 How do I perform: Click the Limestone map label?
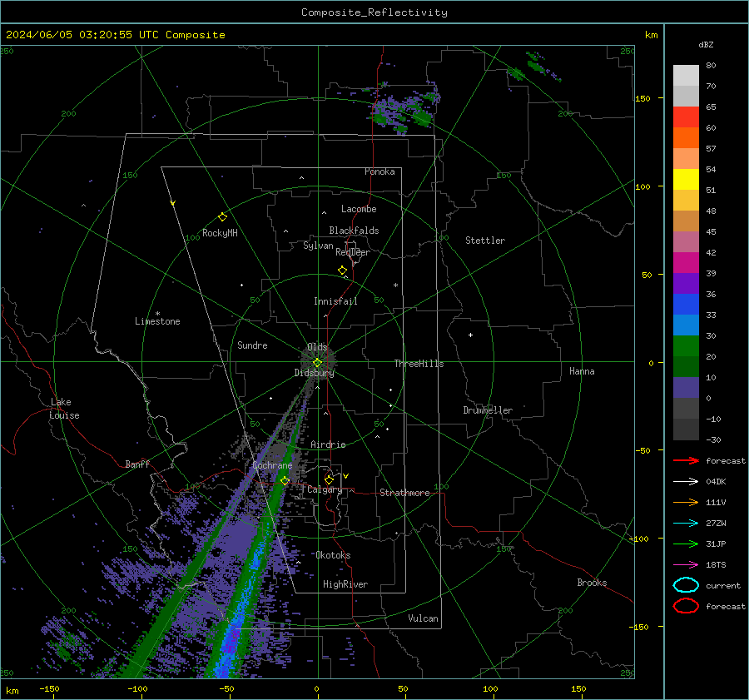click(157, 321)
